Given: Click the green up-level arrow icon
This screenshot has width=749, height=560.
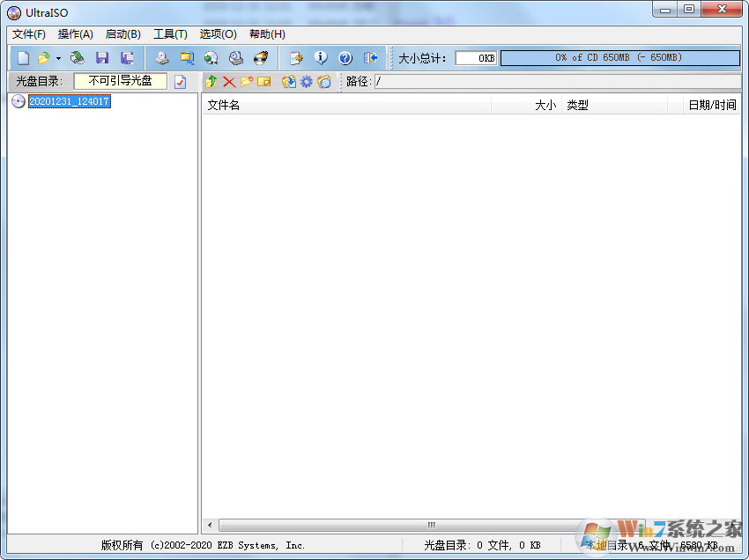Looking at the screenshot, I should 211,81.
